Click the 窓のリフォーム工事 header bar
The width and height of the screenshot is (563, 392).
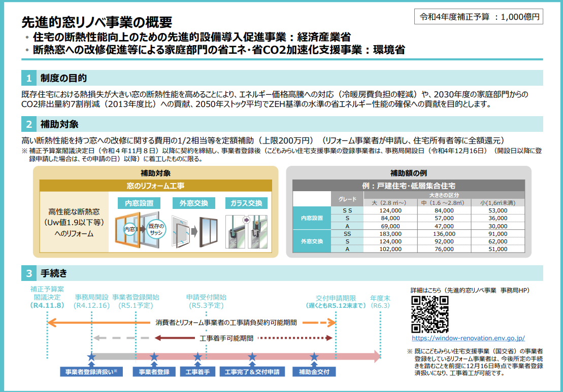155,186
